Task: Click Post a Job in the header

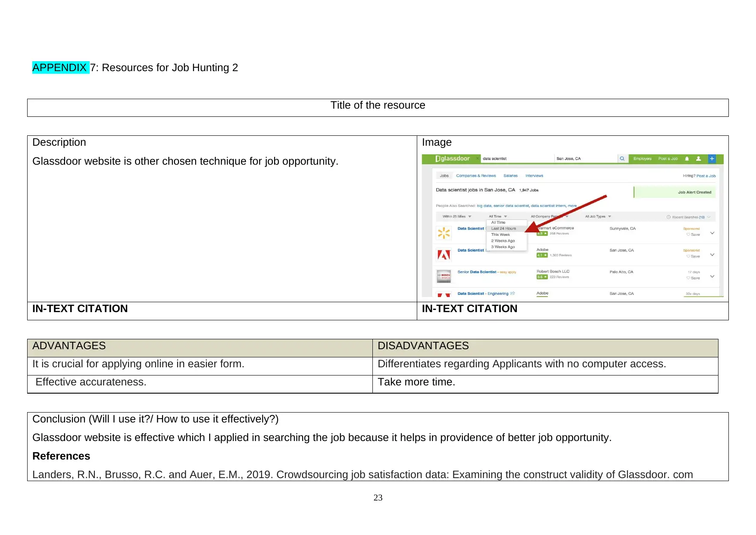Action: (x=668, y=159)
